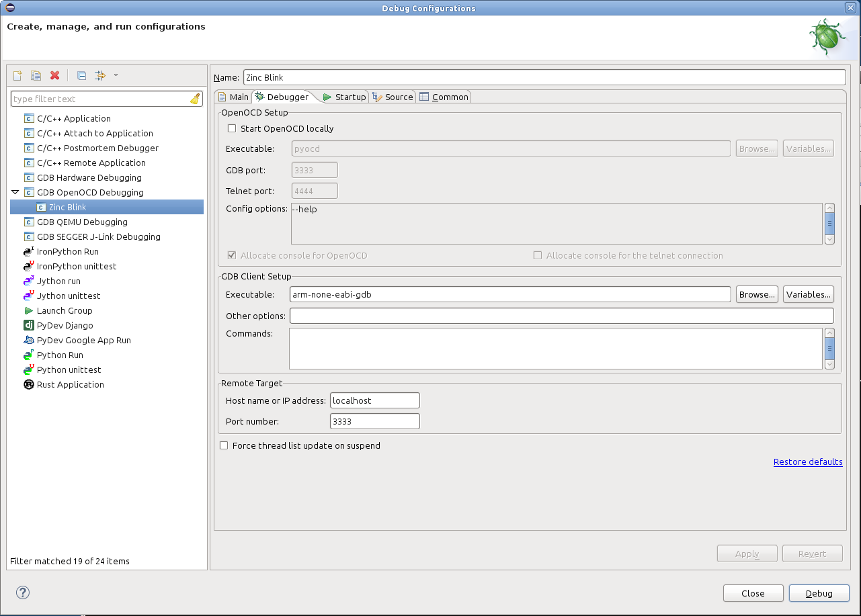Click the Other options field
The height and width of the screenshot is (616, 861).
pos(562,316)
